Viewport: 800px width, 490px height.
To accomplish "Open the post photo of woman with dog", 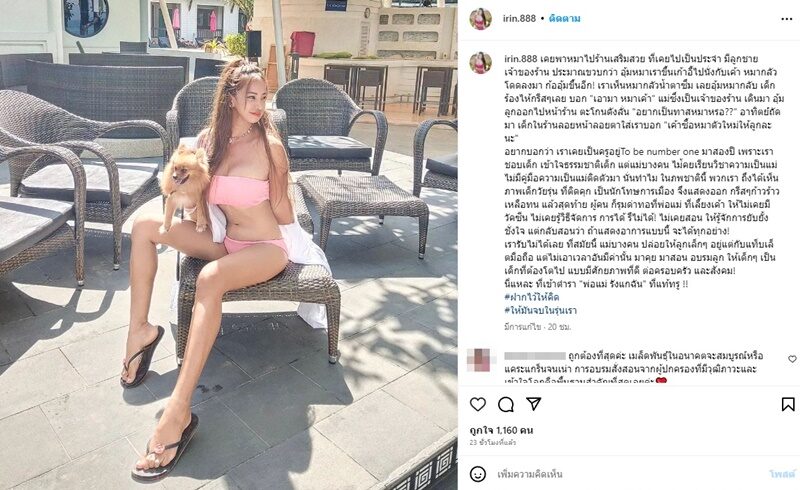I will [x=229, y=245].
